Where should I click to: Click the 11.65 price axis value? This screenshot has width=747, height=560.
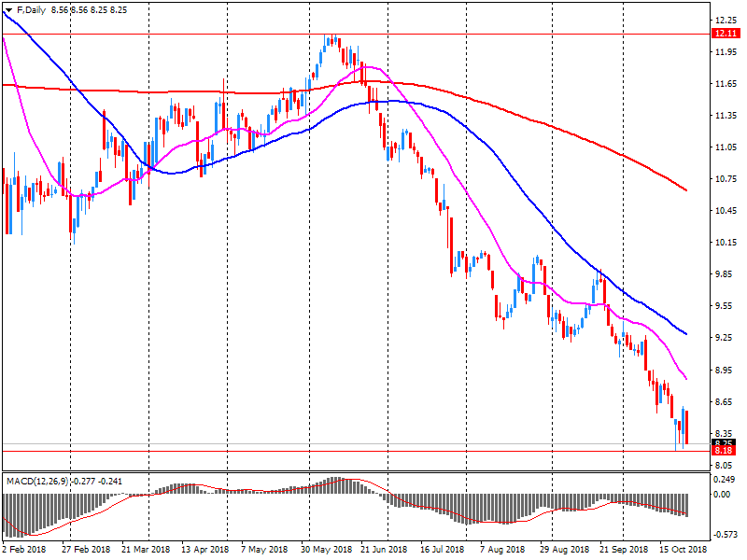[726, 84]
